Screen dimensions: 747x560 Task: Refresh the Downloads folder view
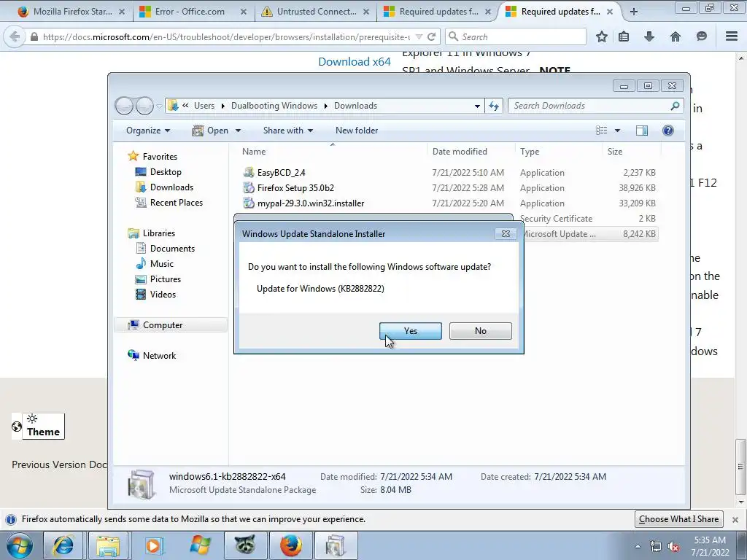point(494,106)
